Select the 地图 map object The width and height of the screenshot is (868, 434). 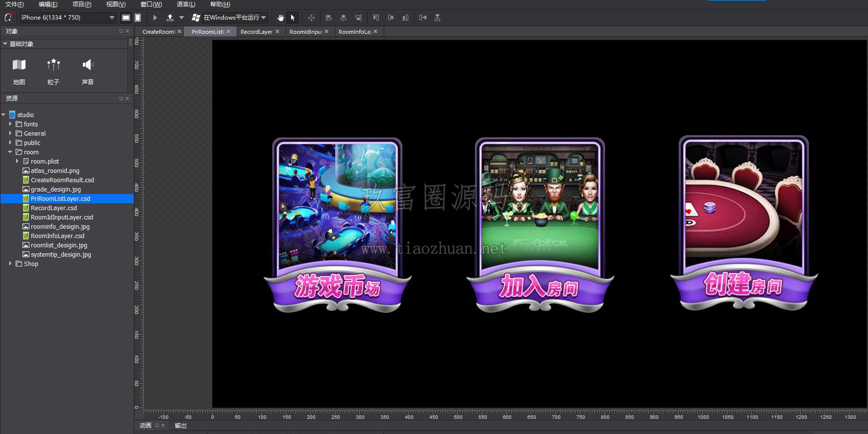coord(19,72)
